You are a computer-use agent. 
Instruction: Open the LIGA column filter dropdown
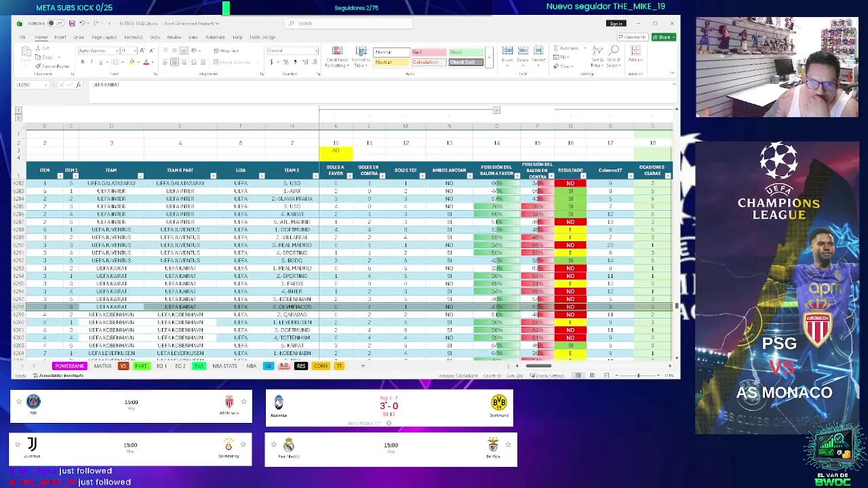tap(262, 176)
